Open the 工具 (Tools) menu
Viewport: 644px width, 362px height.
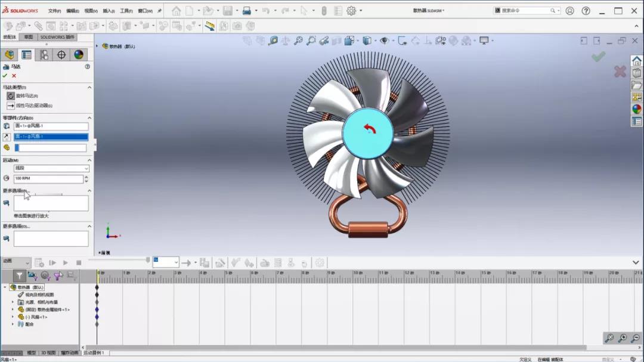[126, 11]
